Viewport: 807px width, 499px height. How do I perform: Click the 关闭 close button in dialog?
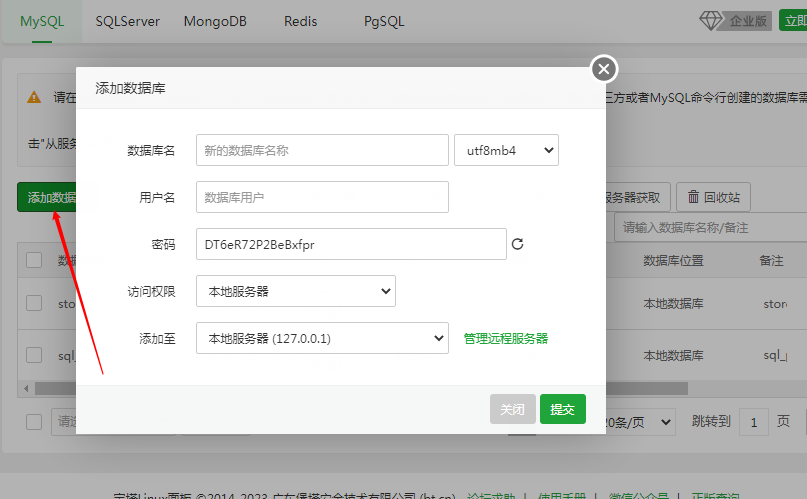pos(512,409)
